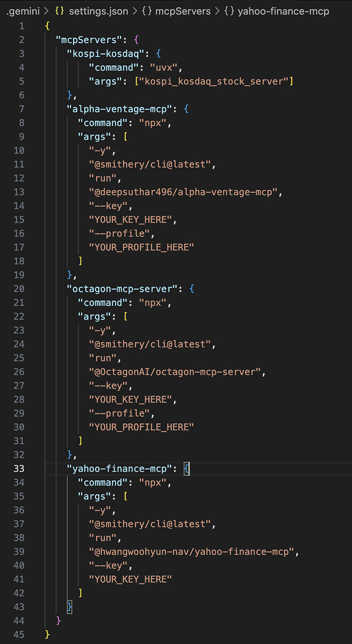Click the "--profile" string on line 29
This screenshot has width=352, height=644.
[119, 414]
